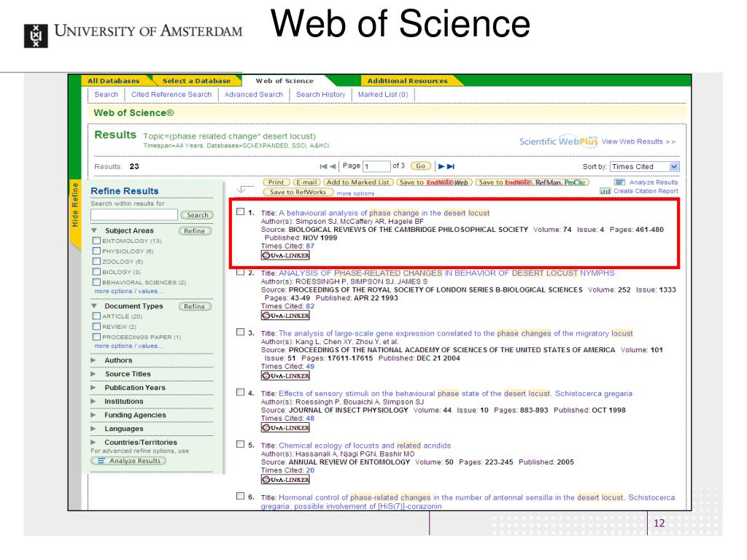
Task: Open Cited Reference Search
Action: point(171,94)
